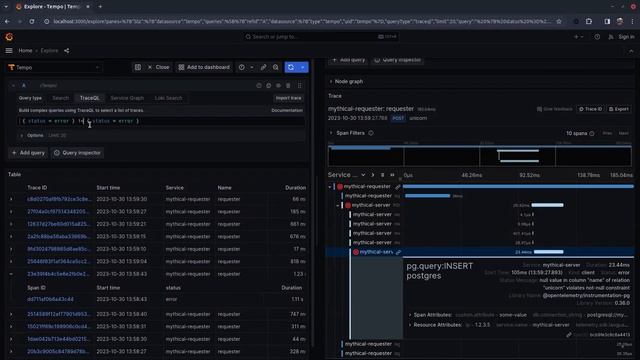
Task: Sort table by Duration column header
Action: (x=295, y=188)
